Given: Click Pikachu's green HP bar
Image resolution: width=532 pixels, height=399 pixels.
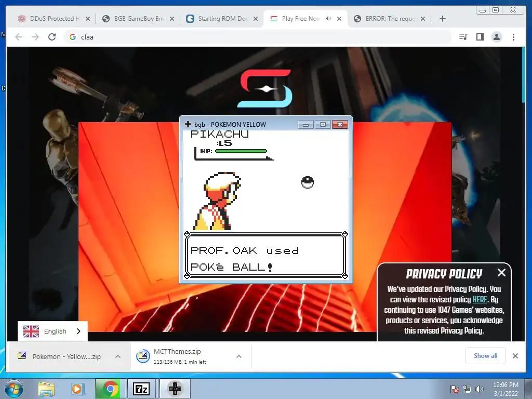Looking at the screenshot, I should pyautogui.click(x=241, y=151).
